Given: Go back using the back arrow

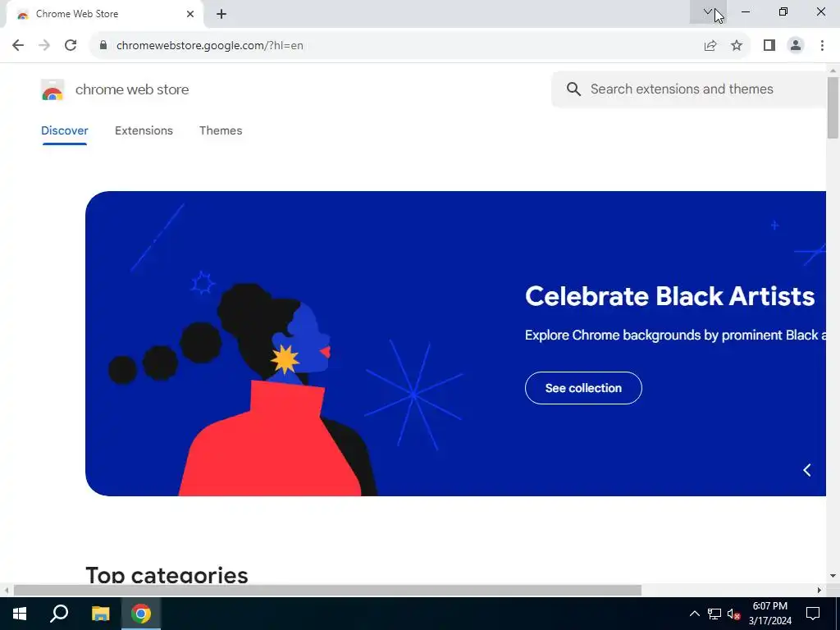Looking at the screenshot, I should [x=18, y=46].
